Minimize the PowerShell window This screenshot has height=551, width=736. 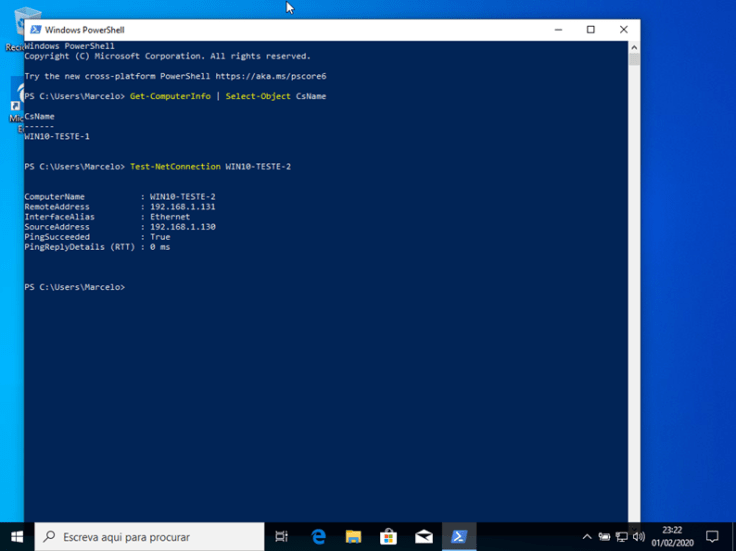pos(558,30)
